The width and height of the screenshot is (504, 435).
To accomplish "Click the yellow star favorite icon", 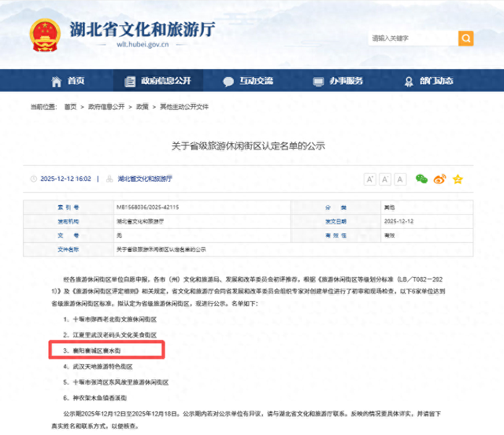I will 458,179.
